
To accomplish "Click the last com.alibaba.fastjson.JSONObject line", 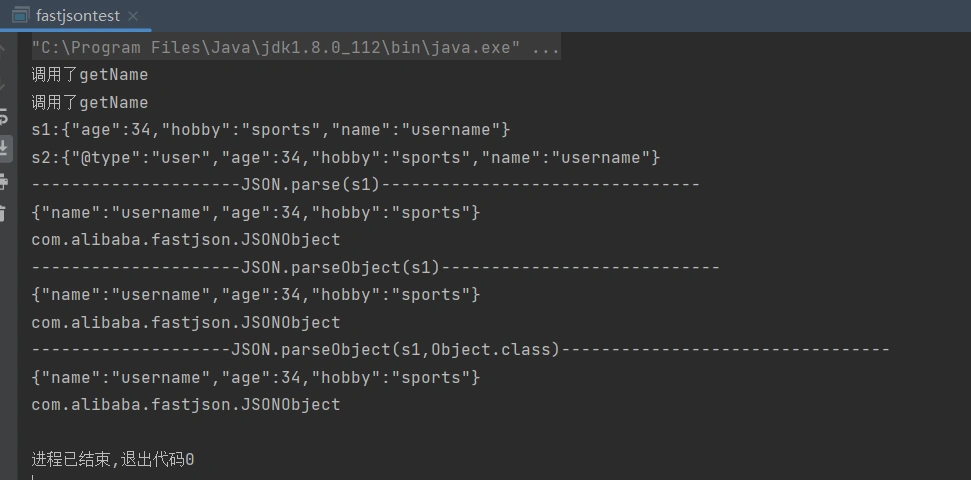I will tap(186, 405).
